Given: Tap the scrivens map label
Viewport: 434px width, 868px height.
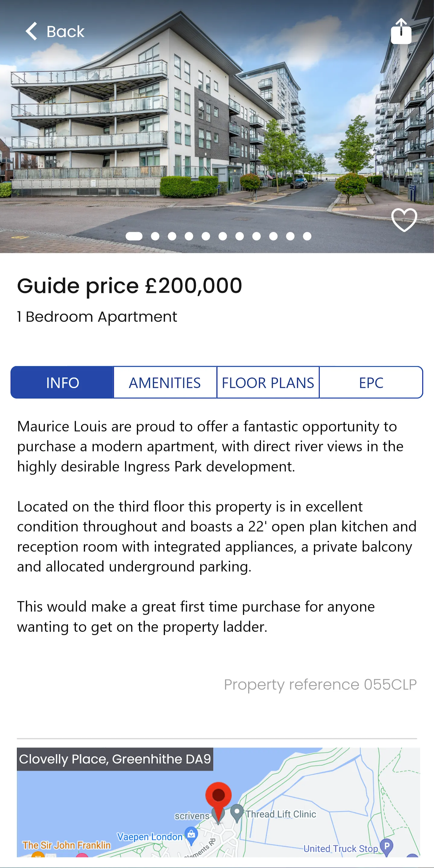Looking at the screenshot, I should tap(192, 816).
